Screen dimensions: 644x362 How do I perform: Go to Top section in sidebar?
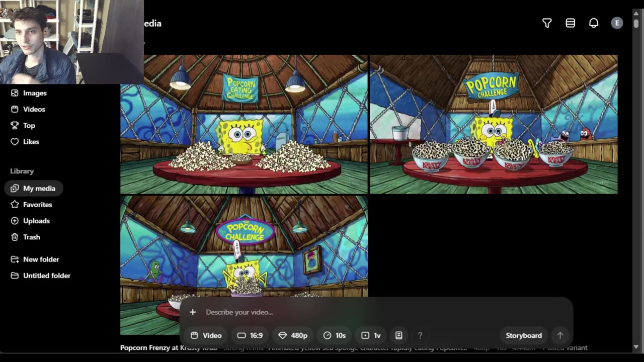click(29, 125)
